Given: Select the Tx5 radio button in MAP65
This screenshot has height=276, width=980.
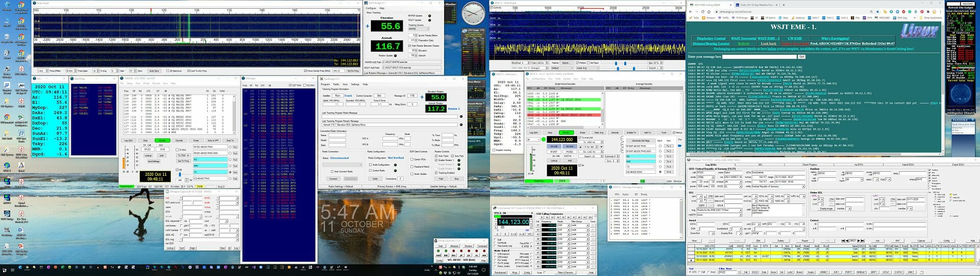Looking at the screenshot, I should point(230,172).
